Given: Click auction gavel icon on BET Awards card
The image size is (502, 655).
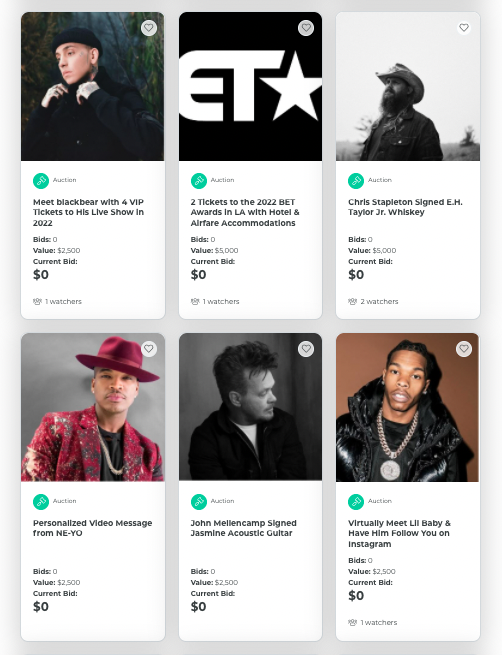Looking at the screenshot, I should click(x=199, y=181).
